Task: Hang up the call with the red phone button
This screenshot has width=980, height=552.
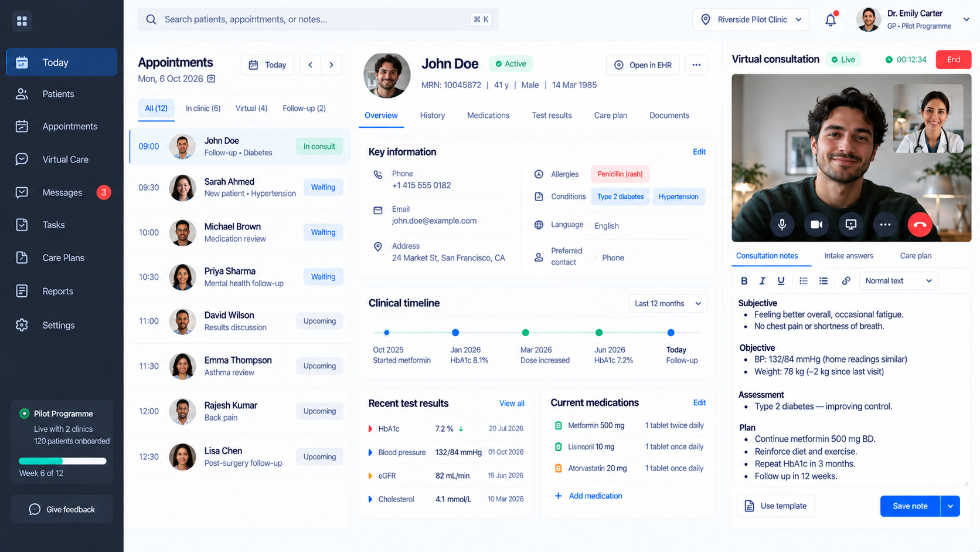Action: [x=920, y=225]
